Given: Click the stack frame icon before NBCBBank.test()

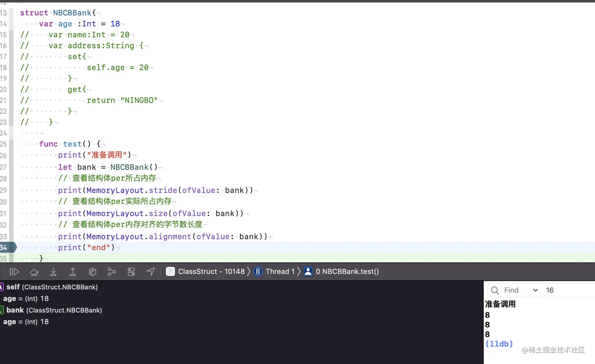Looking at the screenshot, I should click(x=308, y=272).
